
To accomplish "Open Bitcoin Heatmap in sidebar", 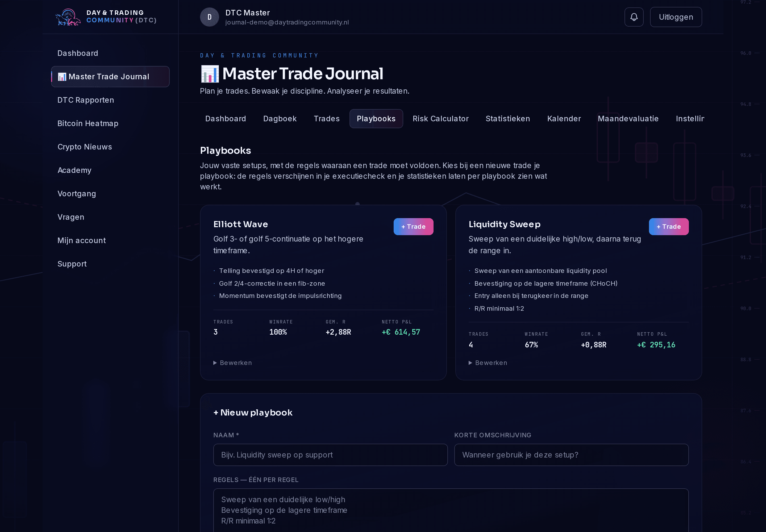I will (x=88, y=123).
